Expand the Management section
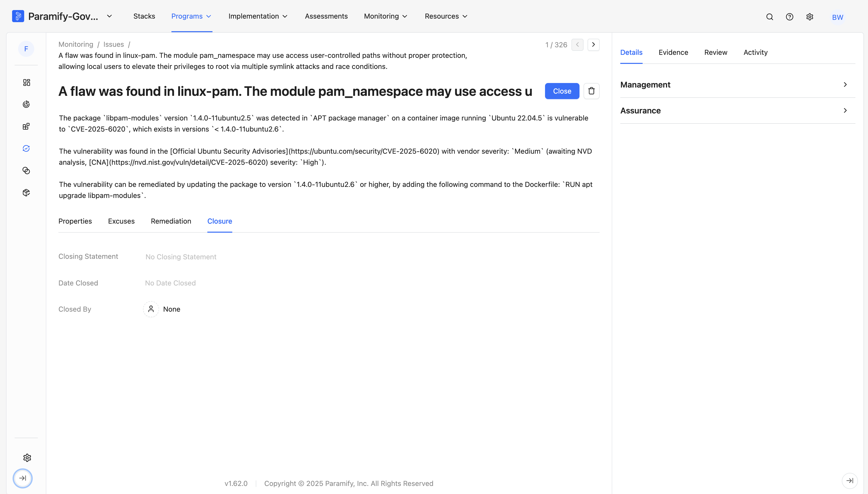 [737, 85]
